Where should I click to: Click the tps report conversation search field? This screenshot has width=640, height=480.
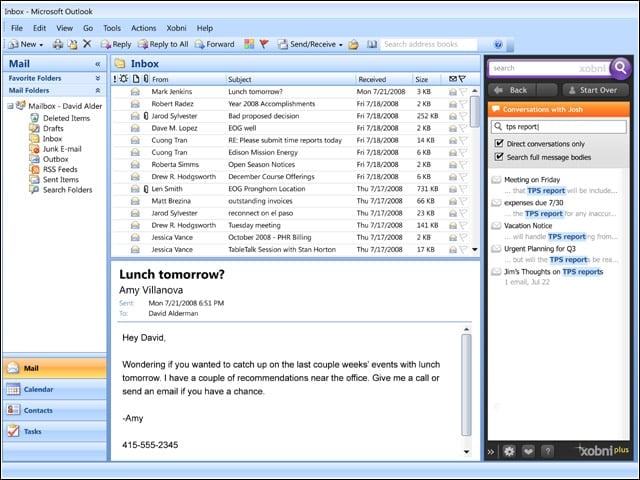pyautogui.click(x=559, y=127)
